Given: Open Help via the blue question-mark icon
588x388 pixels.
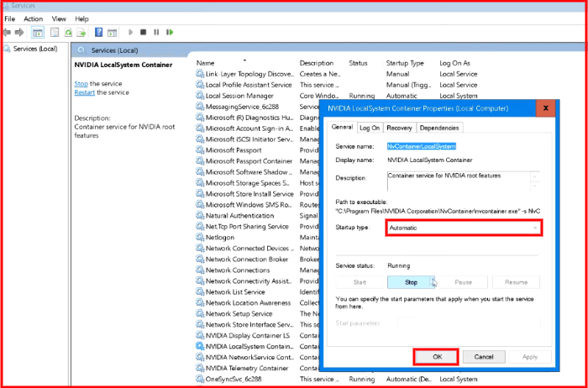Looking at the screenshot, I should coord(98,32).
